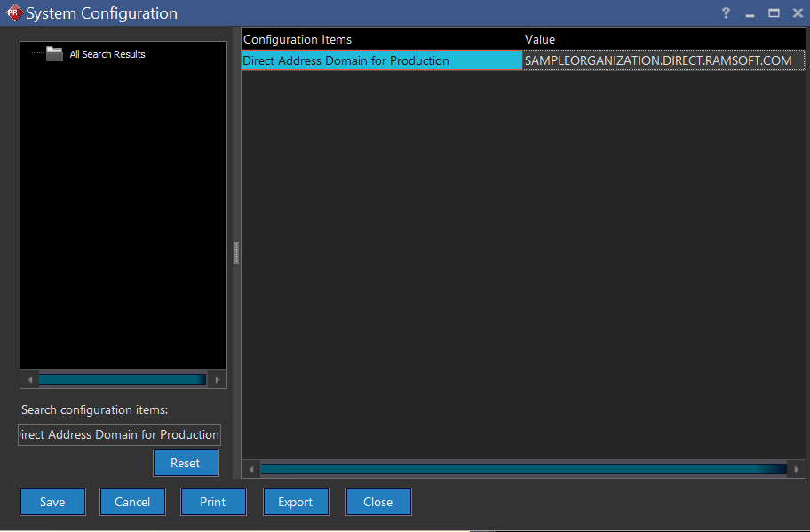Screen dimensions: 810x532
Task: Click left arrow of tree panel scrollbar
Action: click(x=30, y=379)
